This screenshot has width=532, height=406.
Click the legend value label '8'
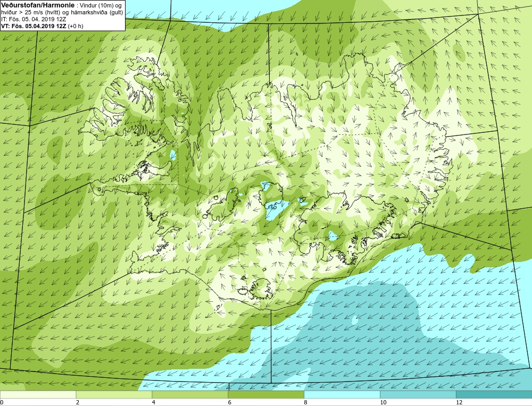point(306,402)
